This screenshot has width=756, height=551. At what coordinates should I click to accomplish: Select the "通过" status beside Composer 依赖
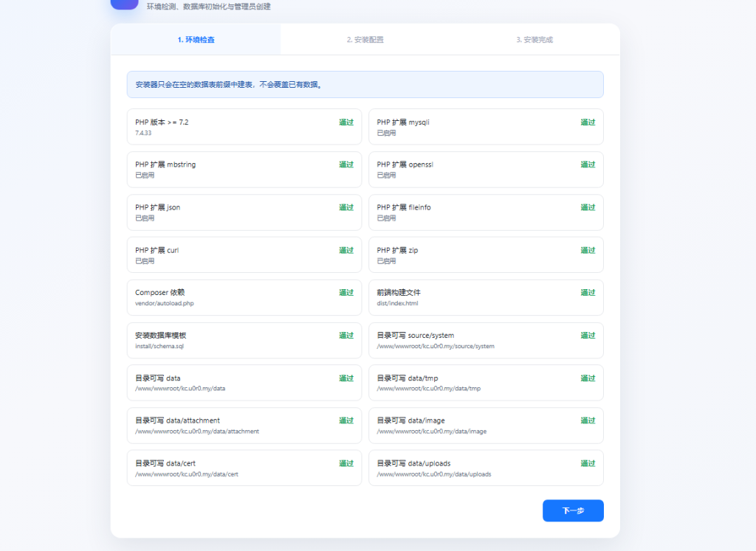[346, 292]
